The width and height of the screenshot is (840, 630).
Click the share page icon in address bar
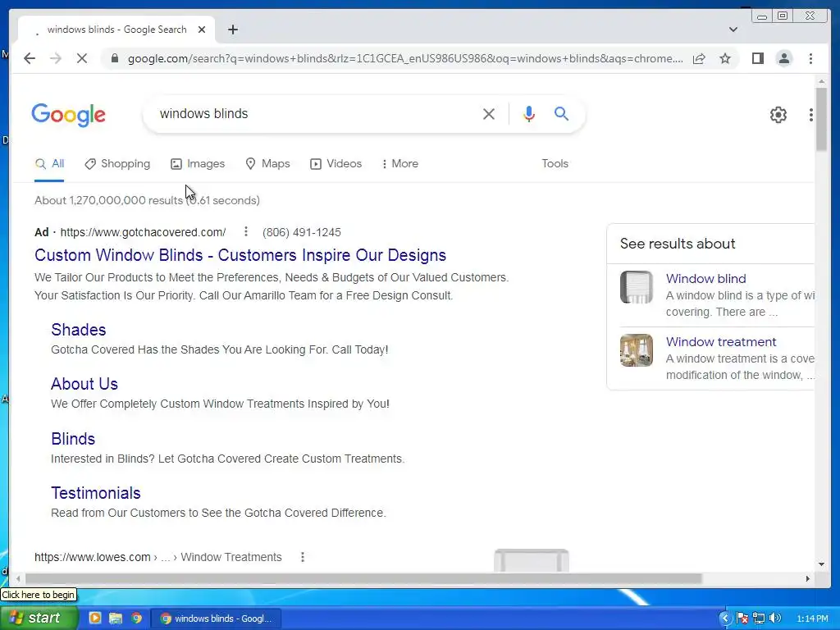[699, 58]
